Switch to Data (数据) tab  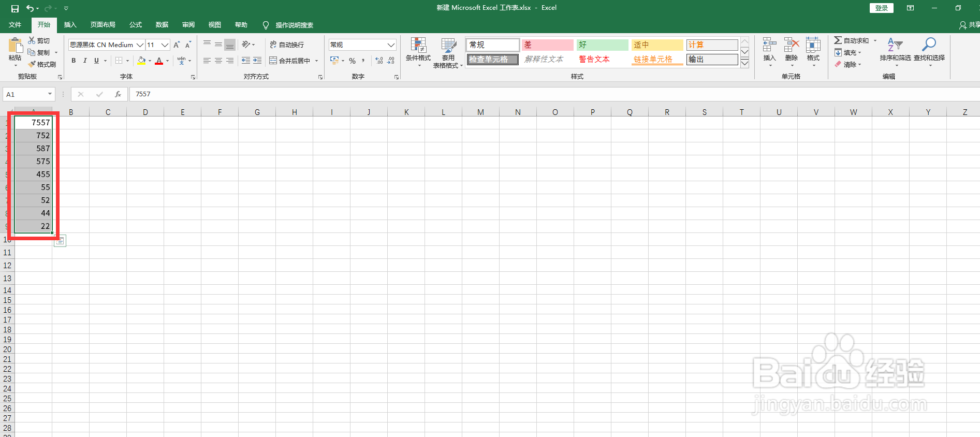click(x=162, y=25)
